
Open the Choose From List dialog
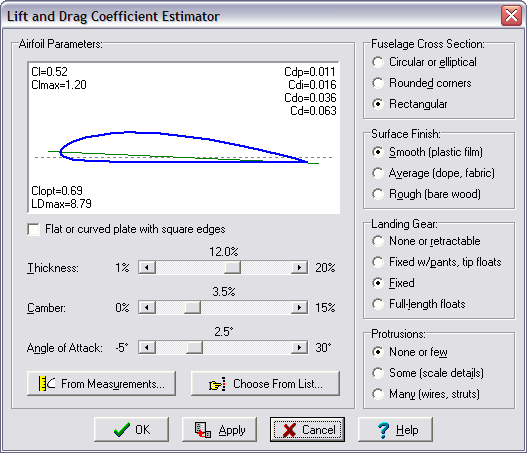[x=265, y=383]
